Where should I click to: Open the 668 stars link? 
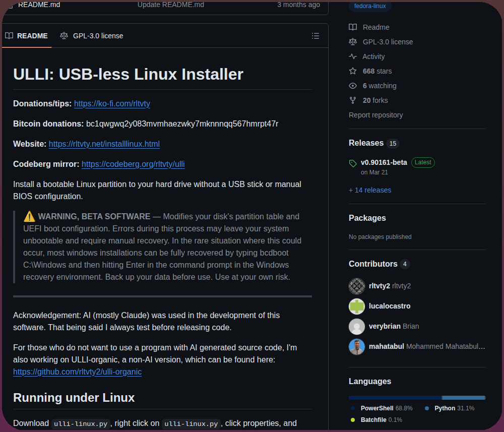pos(377,71)
